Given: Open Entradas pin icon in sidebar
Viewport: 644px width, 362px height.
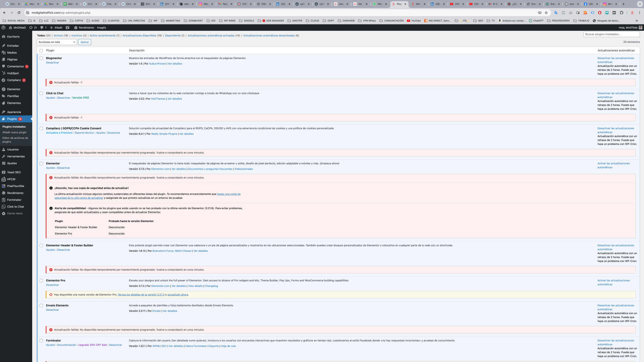Looking at the screenshot, I should [3, 46].
